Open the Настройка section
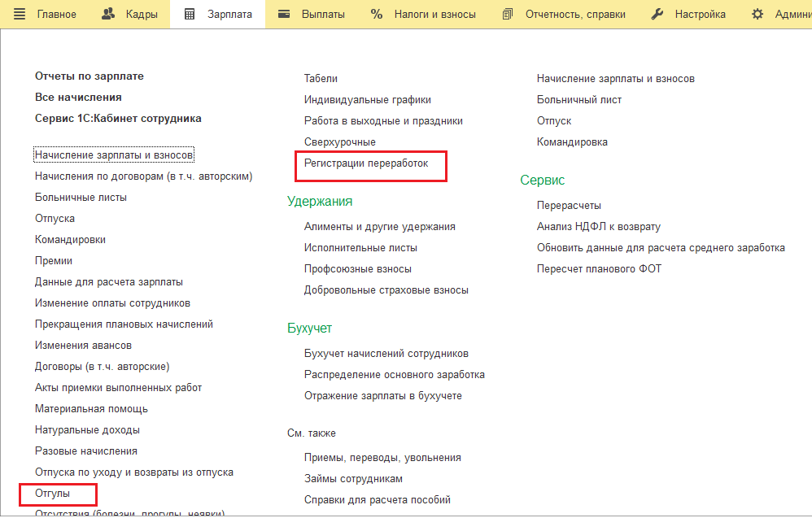812x518 pixels. [701, 15]
